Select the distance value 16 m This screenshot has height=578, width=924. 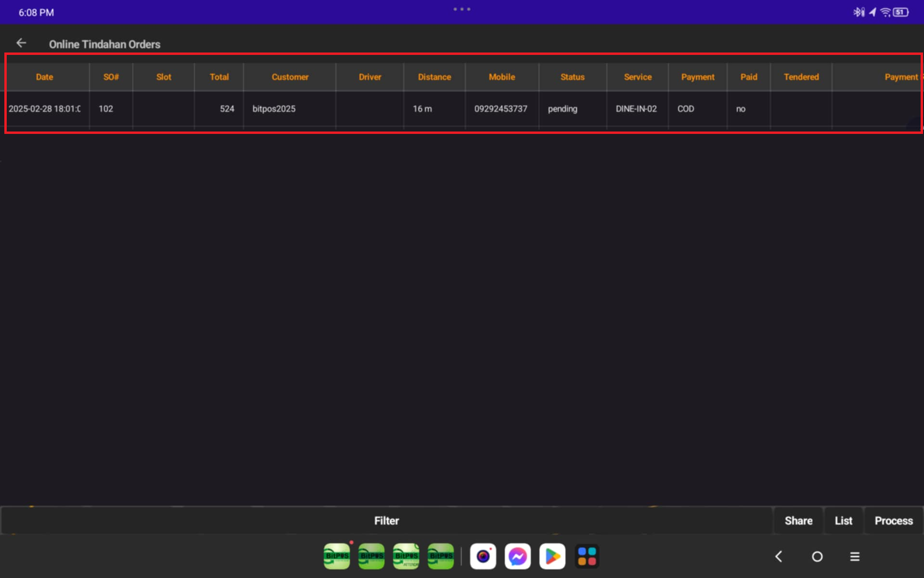(x=435, y=109)
